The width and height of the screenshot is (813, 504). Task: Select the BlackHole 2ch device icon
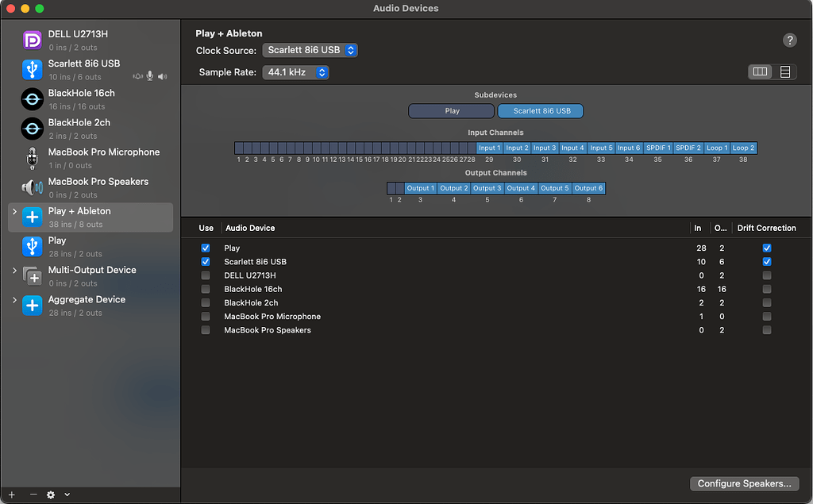click(x=32, y=129)
